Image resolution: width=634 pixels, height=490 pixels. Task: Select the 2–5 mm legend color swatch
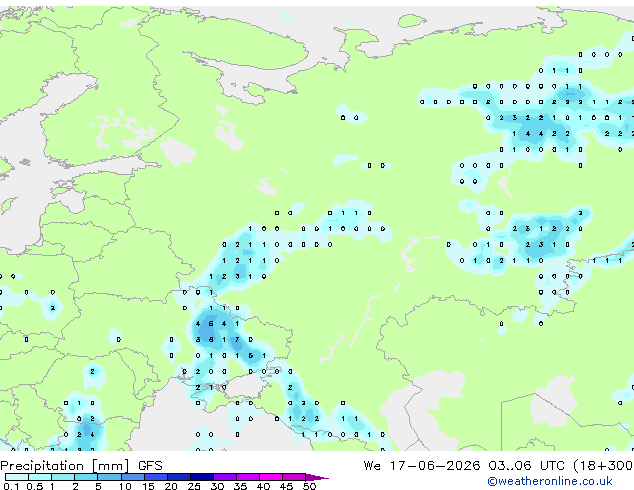point(86,477)
